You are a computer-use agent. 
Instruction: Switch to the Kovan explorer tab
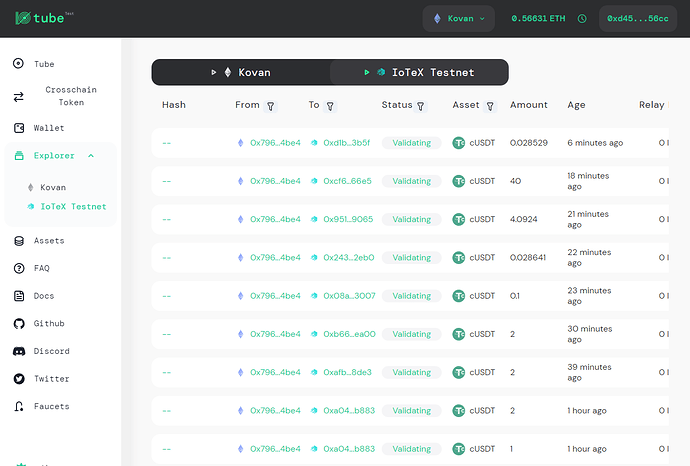click(x=241, y=72)
